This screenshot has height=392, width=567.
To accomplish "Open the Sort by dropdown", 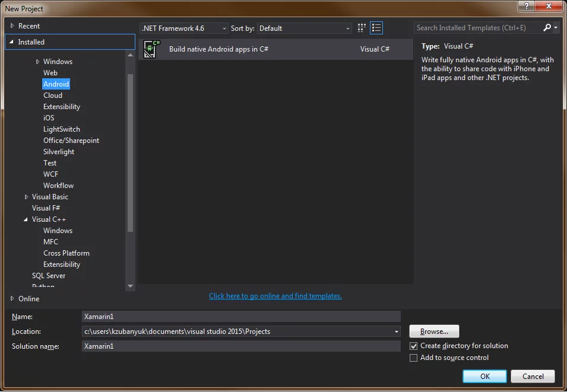I will [305, 28].
